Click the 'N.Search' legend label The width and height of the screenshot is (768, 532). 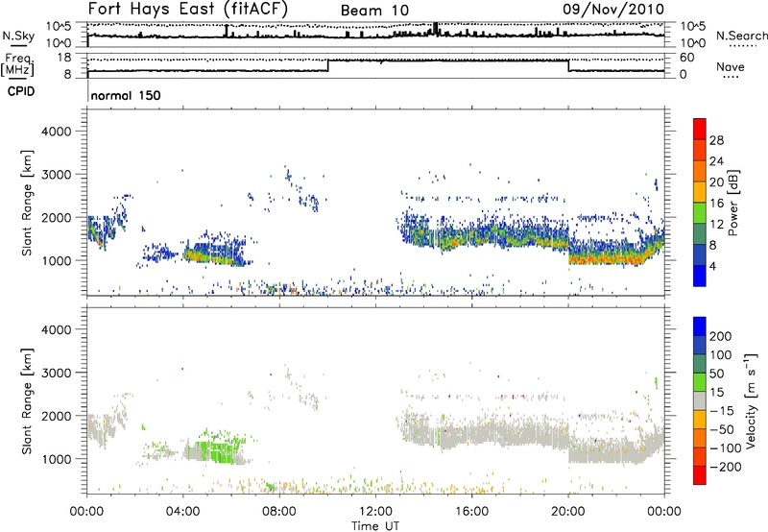pos(741,36)
